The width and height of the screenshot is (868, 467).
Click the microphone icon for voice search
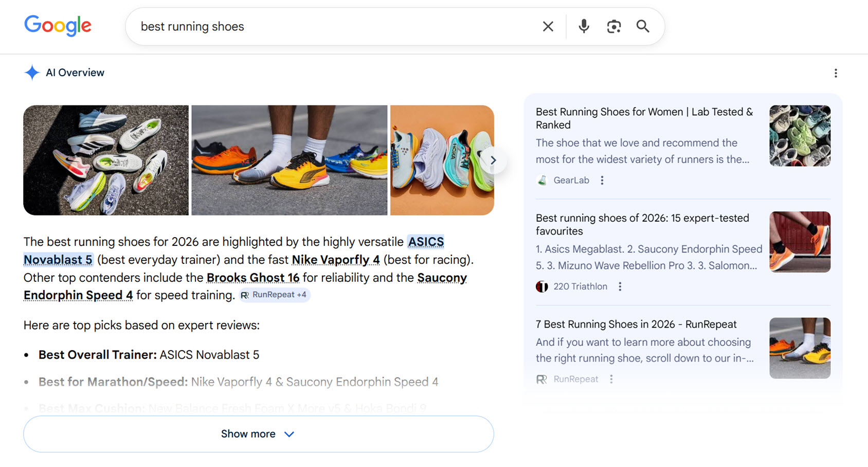click(x=584, y=26)
